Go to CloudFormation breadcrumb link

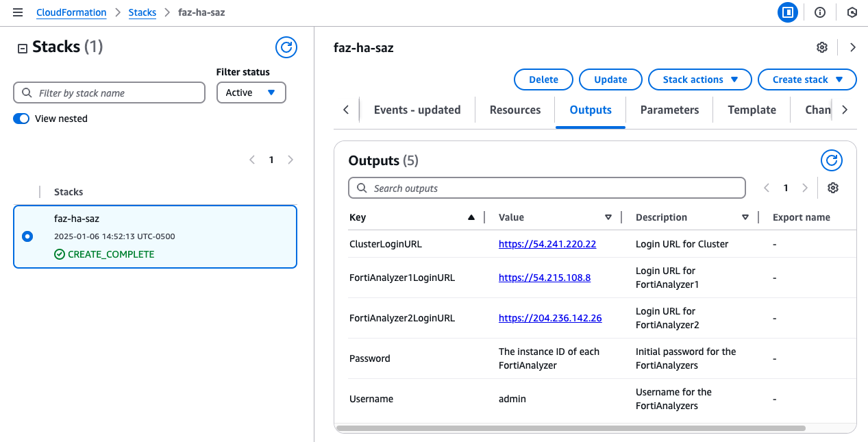click(71, 12)
